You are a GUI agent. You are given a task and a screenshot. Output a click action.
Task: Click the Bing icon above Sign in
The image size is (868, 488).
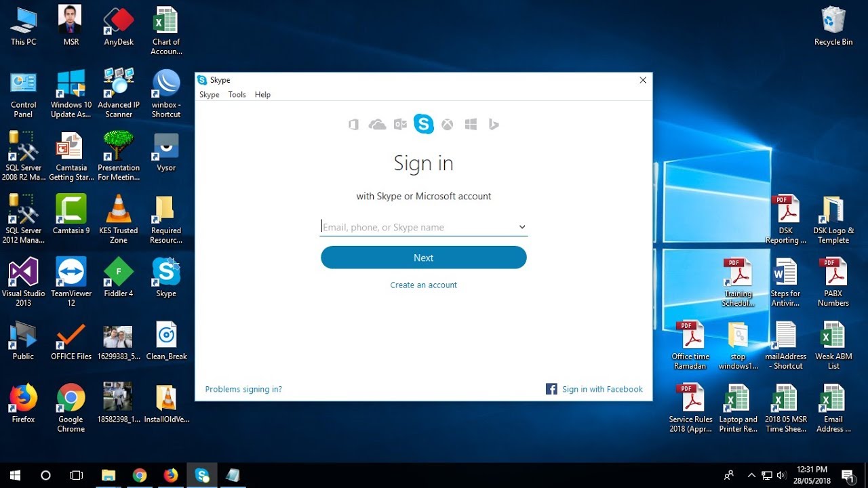[494, 125]
